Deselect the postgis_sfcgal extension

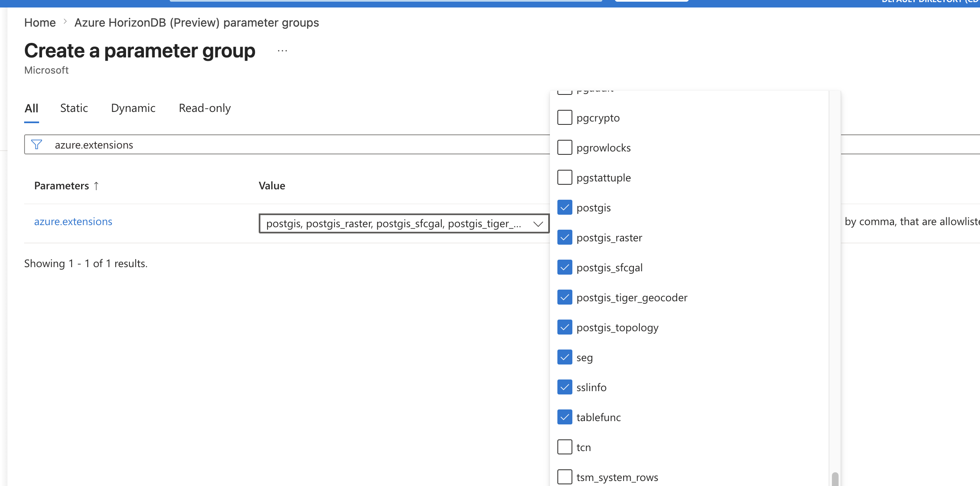tap(564, 267)
